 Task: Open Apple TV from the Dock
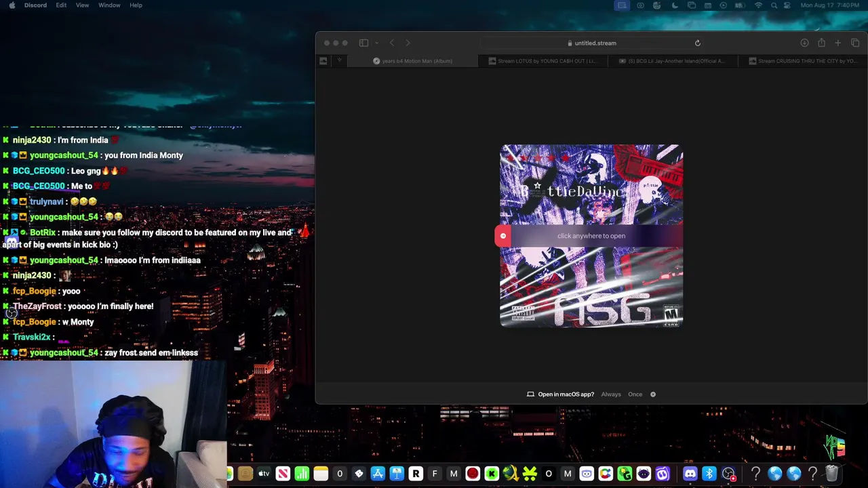coord(264,474)
